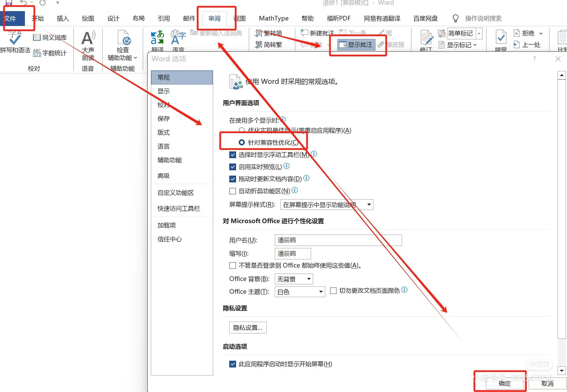Expand the 拒绝 dropdown arrow
The width and height of the screenshot is (567, 392).
point(541,33)
